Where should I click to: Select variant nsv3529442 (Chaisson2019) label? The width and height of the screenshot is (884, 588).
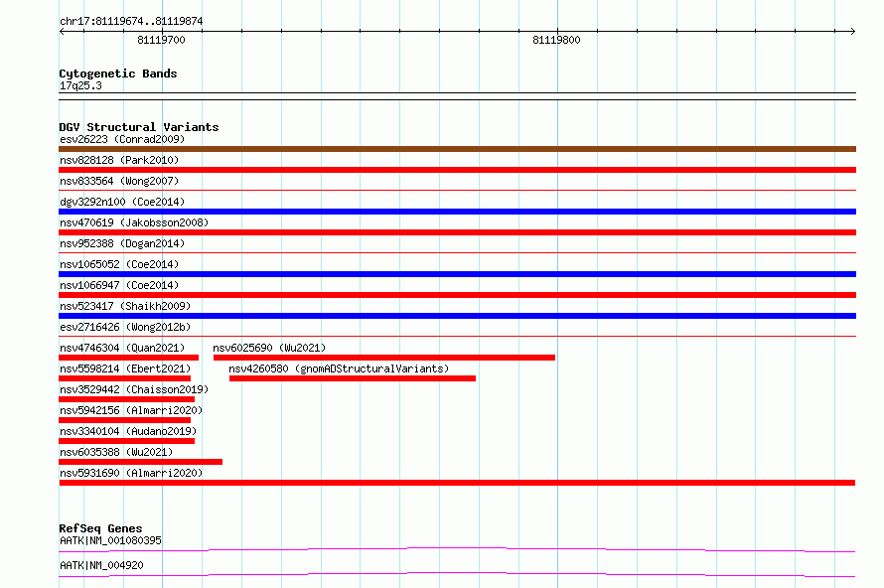tap(134, 389)
